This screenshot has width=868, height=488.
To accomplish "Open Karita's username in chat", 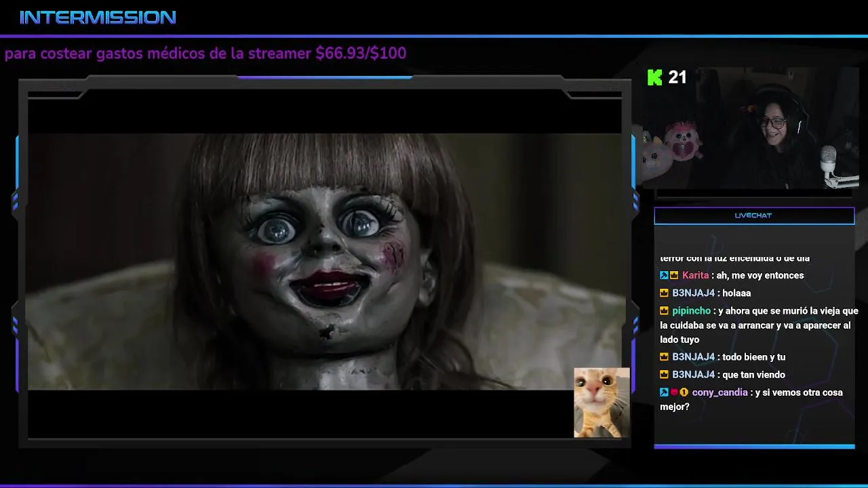I will (695, 275).
